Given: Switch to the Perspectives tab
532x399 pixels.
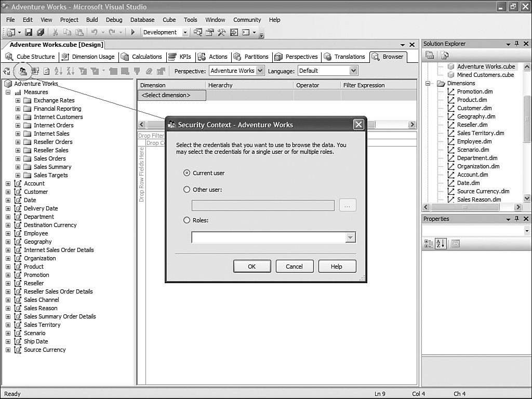Looking at the screenshot, I should pos(296,57).
